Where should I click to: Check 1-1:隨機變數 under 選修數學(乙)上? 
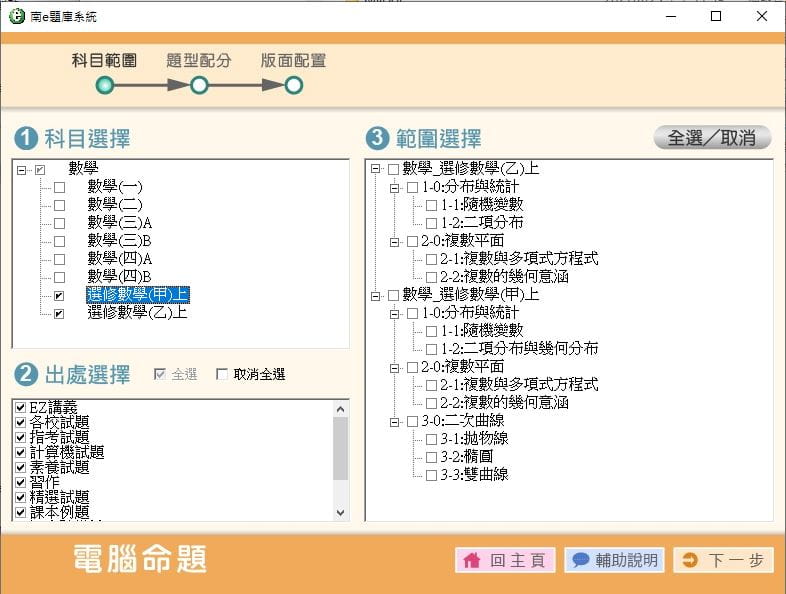431,205
